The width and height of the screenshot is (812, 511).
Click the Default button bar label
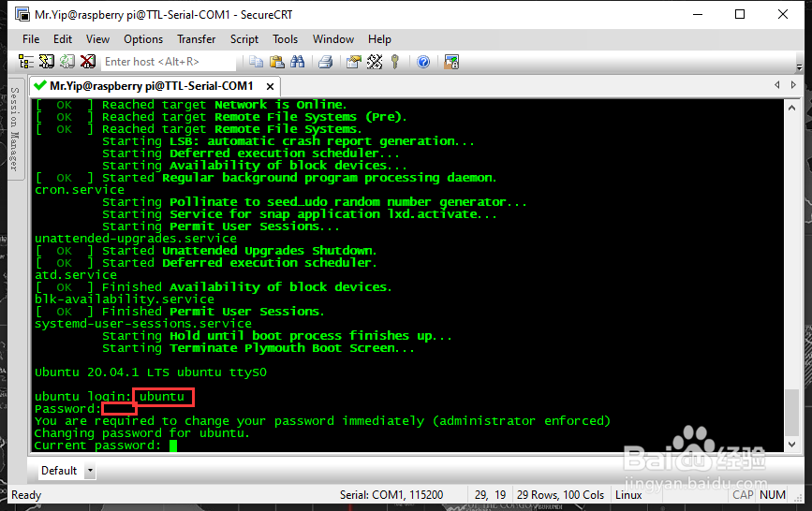pos(59,471)
